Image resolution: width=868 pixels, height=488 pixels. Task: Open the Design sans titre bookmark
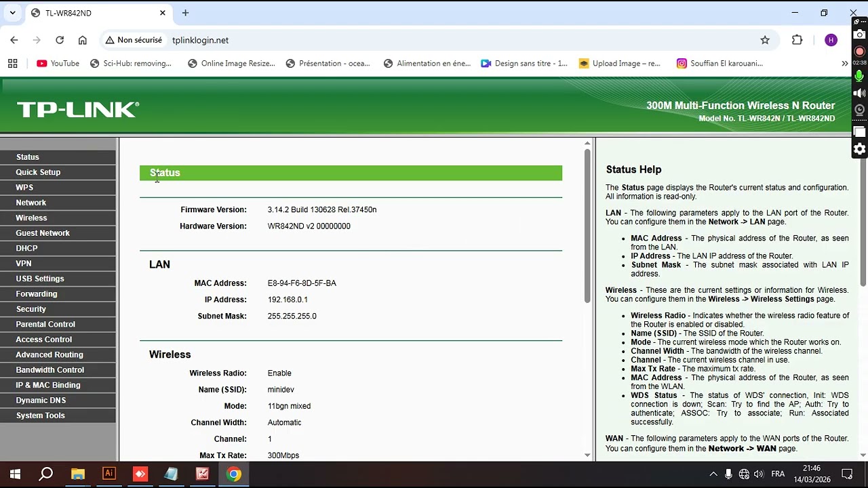tap(524, 63)
